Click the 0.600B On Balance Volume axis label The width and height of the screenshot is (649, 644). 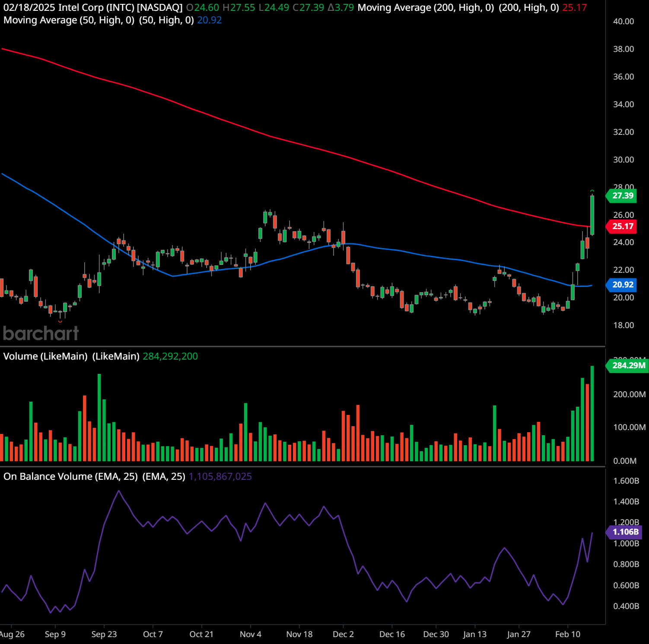(626, 586)
